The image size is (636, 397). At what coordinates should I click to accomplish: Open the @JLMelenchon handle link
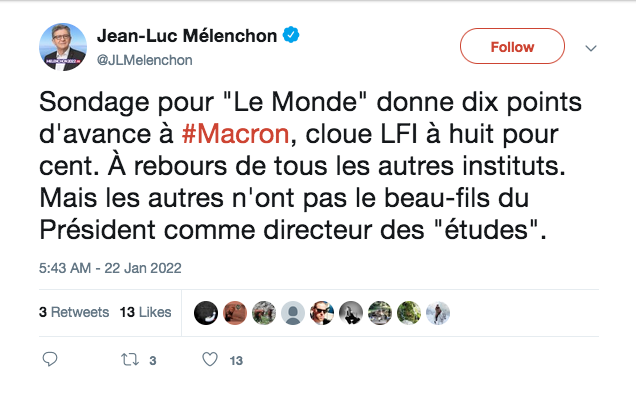144,60
